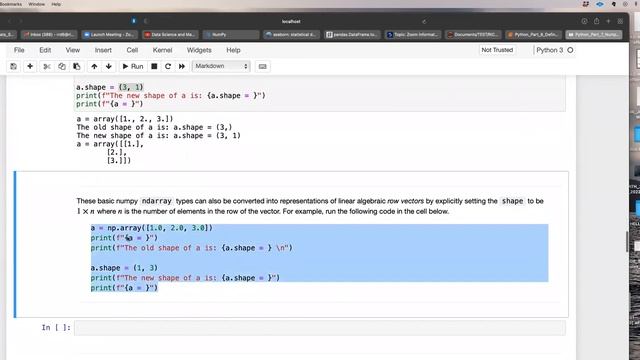The width and height of the screenshot is (640, 360).
Task: Switch to the seaborn statistical tab
Action: tap(291, 35)
